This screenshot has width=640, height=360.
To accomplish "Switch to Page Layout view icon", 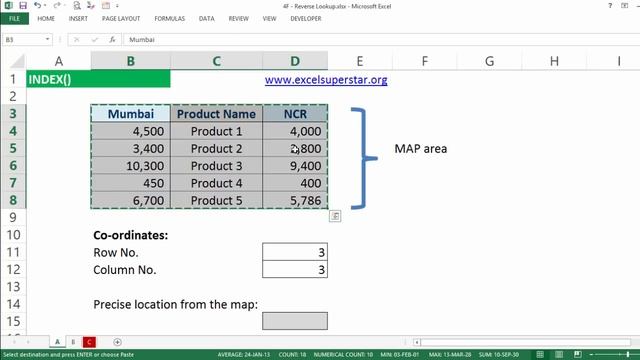I will click(x=559, y=354).
